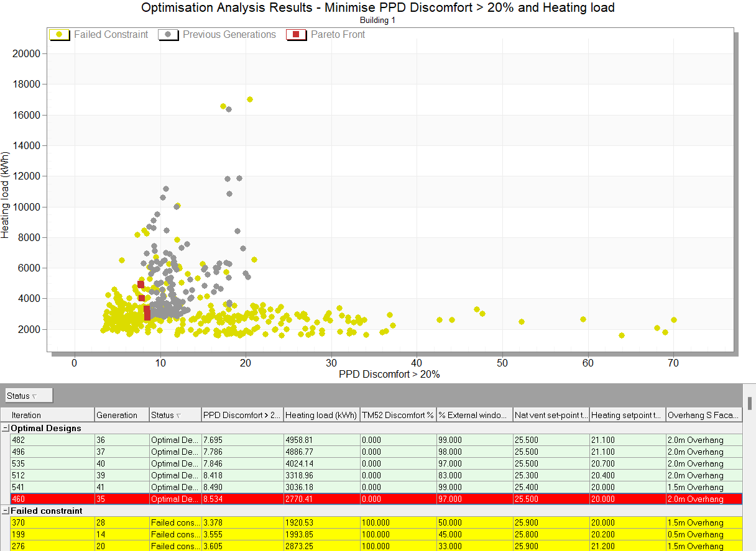Click the red Pareto Front legend marker
This screenshot has width=756, height=551.
point(297,35)
